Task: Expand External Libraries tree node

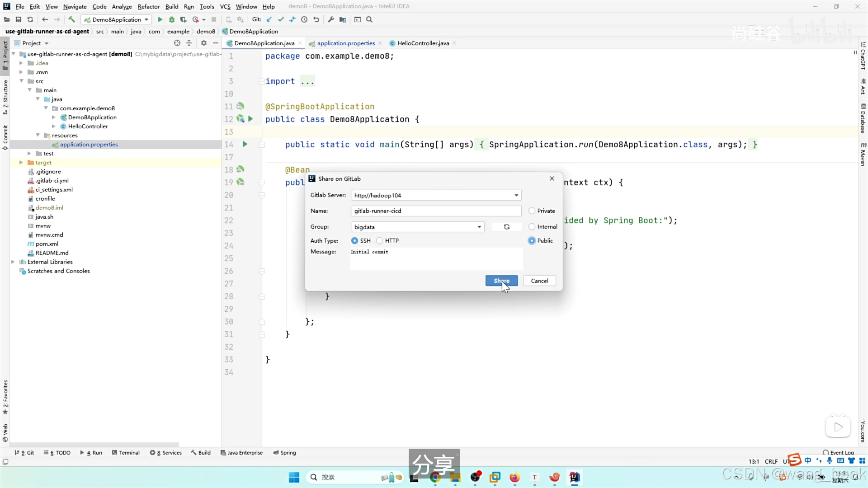Action: pos(13,262)
